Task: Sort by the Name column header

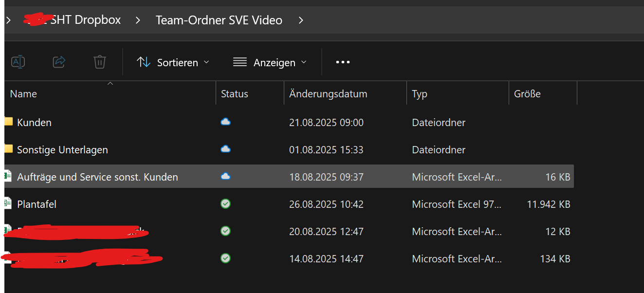Action: pyautogui.click(x=23, y=94)
